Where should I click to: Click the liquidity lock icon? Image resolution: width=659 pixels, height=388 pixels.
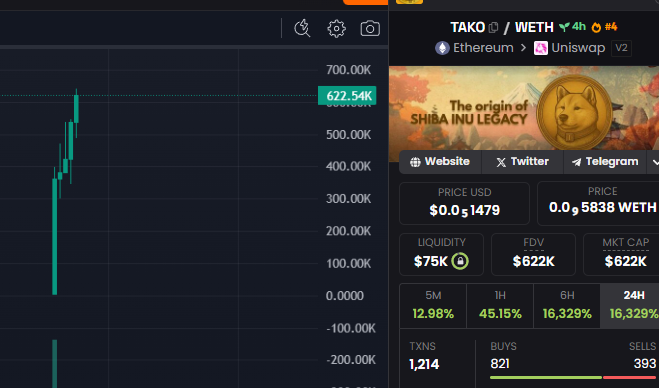point(460,261)
